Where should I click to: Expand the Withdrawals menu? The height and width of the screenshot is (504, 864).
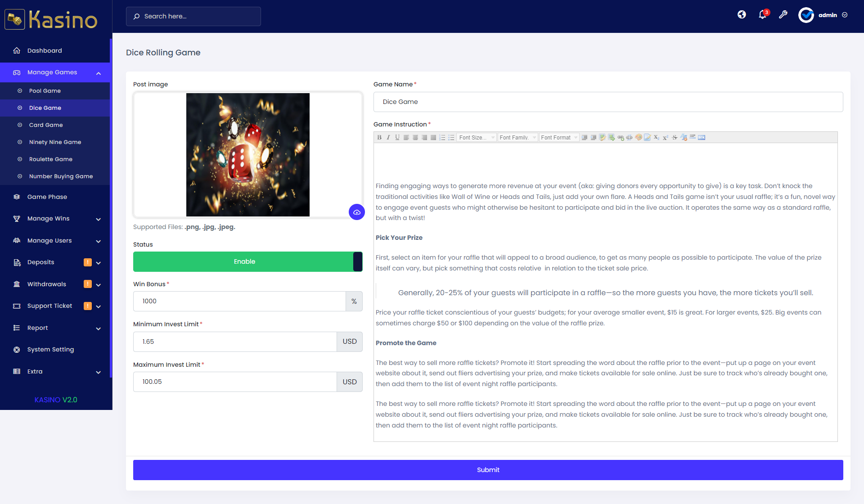55,284
